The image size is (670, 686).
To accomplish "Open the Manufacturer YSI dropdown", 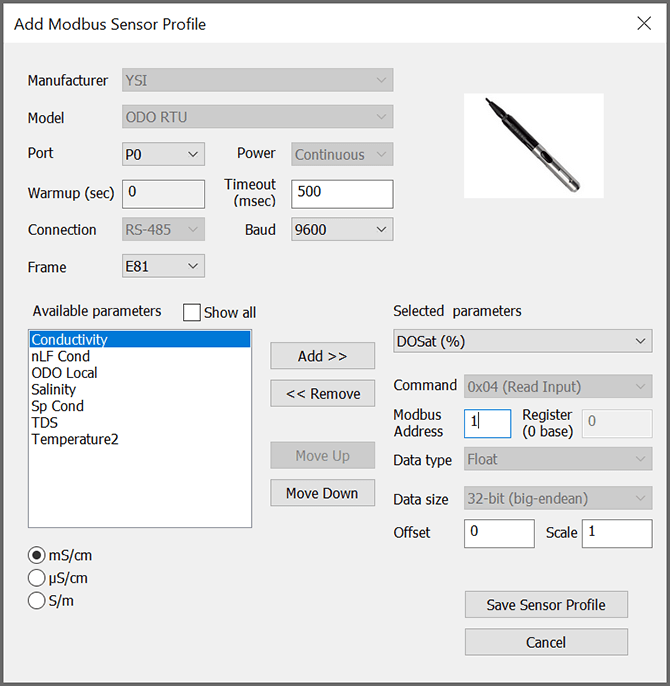I will tap(257, 80).
